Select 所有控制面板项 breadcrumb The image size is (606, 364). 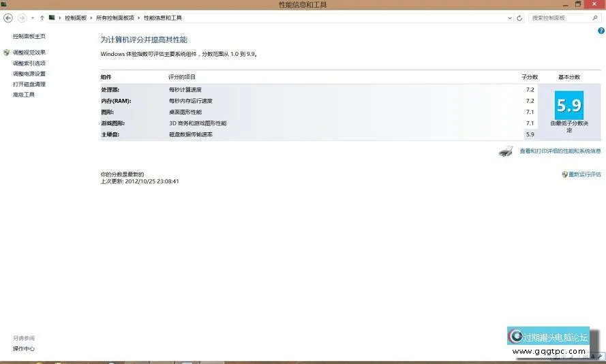[x=115, y=18]
